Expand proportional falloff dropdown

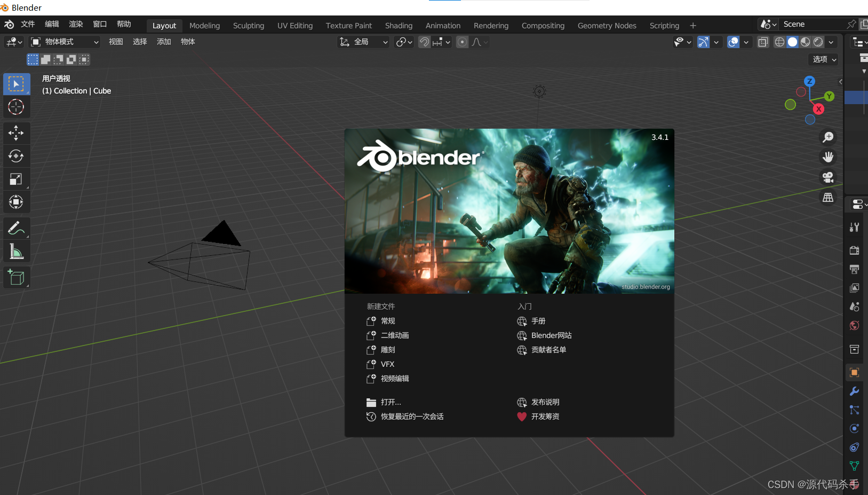480,42
